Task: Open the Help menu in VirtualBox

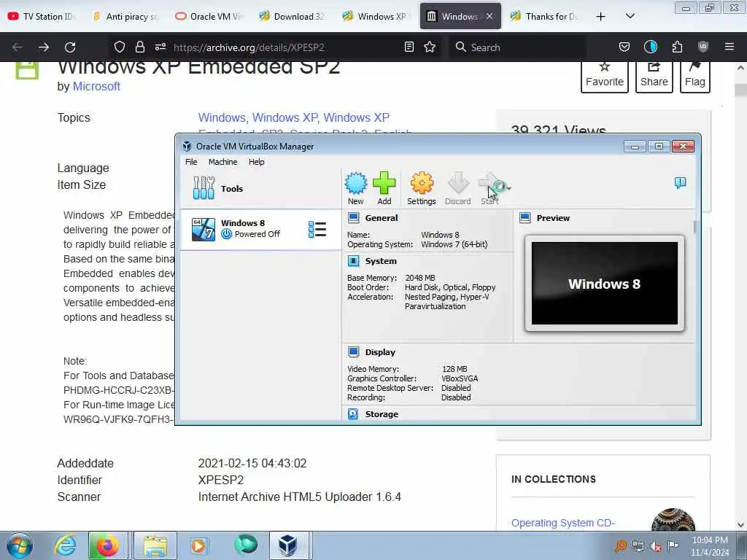Action: pyautogui.click(x=256, y=162)
